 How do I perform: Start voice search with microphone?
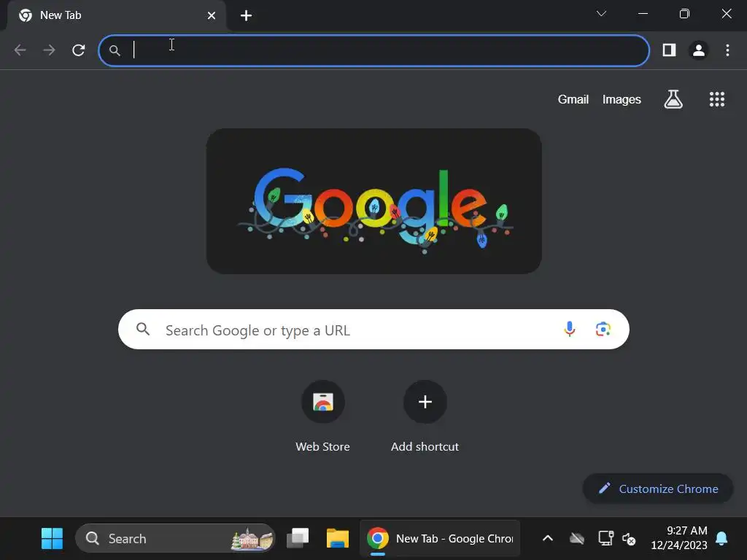[569, 329]
